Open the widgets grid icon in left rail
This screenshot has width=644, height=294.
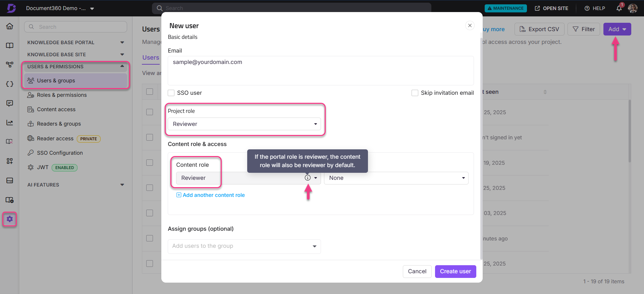click(x=10, y=161)
